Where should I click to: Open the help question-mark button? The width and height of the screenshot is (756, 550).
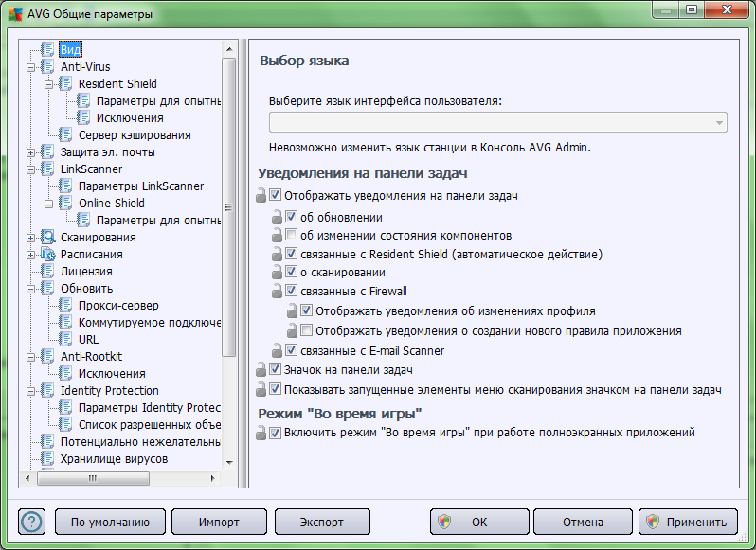[32, 522]
